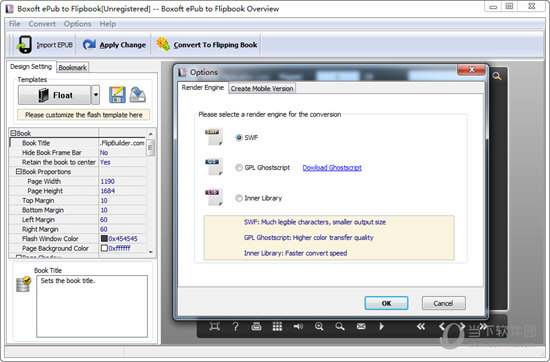
Task: Click the print icon in flipbook toolbar
Action: (256, 327)
